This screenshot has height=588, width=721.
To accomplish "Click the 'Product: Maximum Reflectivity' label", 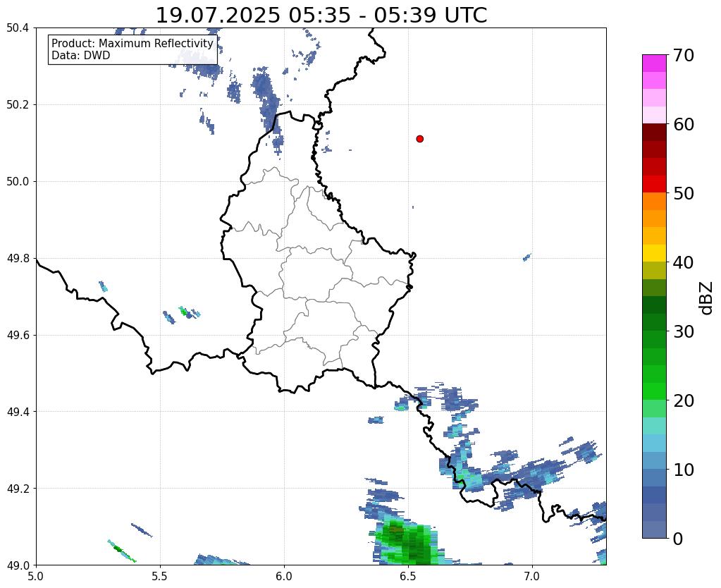I will (x=133, y=43).
